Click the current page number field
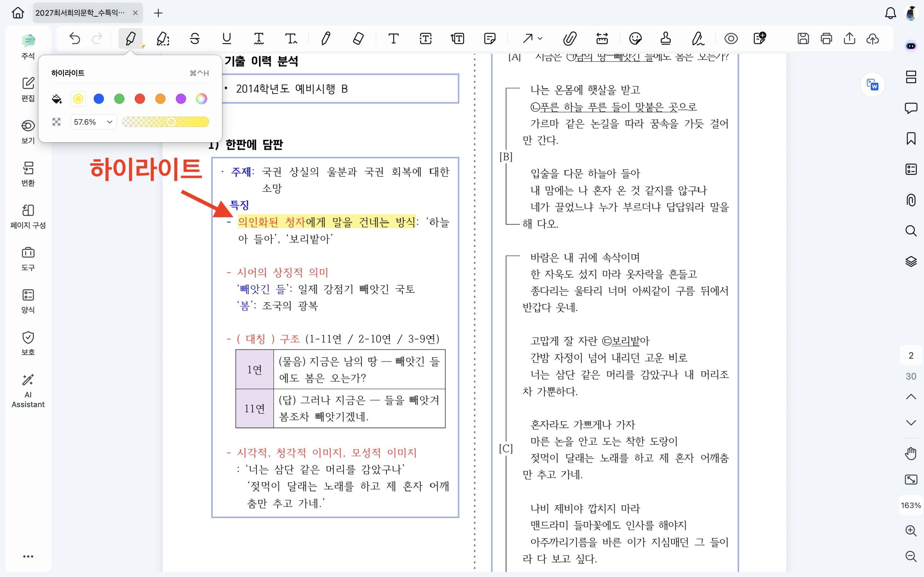The width and height of the screenshot is (924, 577). pyautogui.click(x=911, y=356)
